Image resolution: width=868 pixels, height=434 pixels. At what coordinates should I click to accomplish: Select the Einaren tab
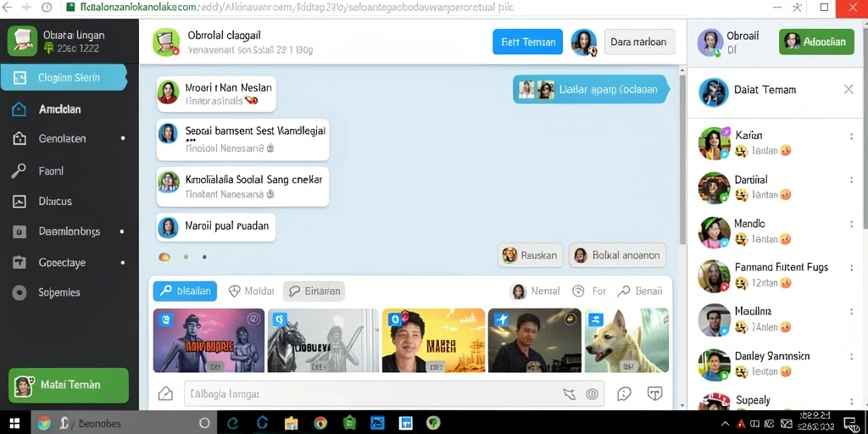[x=314, y=292]
